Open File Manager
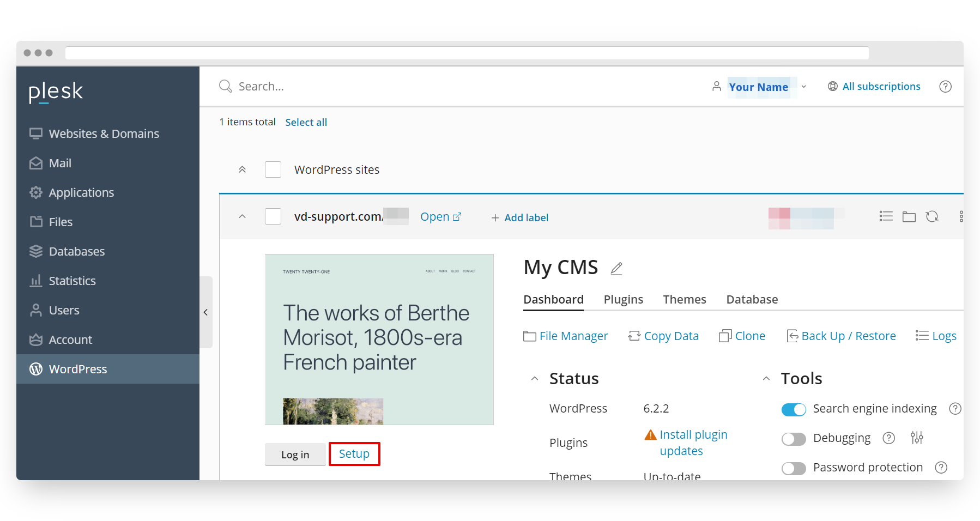 pyautogui.click(x=566, y=336)
